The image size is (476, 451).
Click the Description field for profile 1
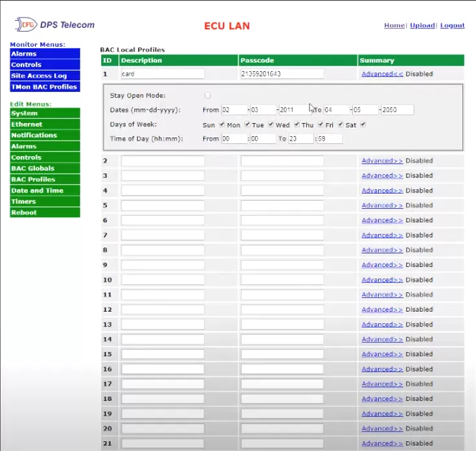click(162, 74)
